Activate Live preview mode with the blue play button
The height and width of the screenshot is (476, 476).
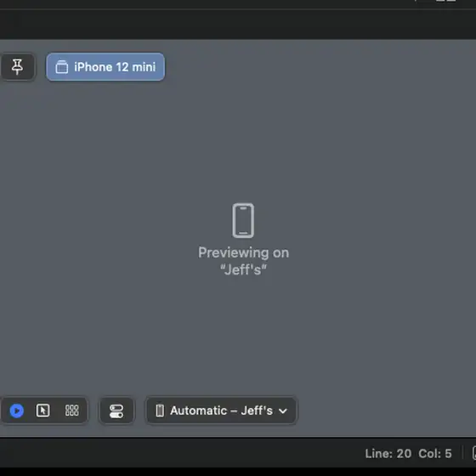coord(17,411)
